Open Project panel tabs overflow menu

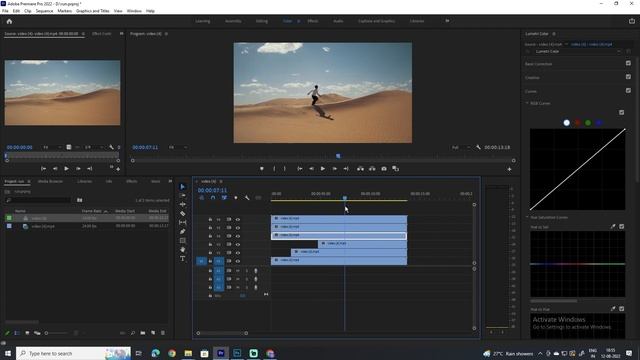point(170,181)
